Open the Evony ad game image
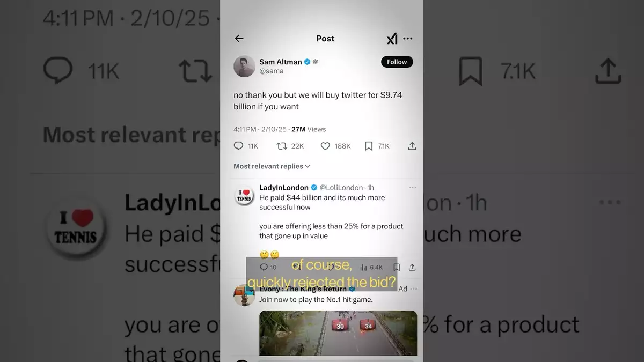 coord(338,333)
